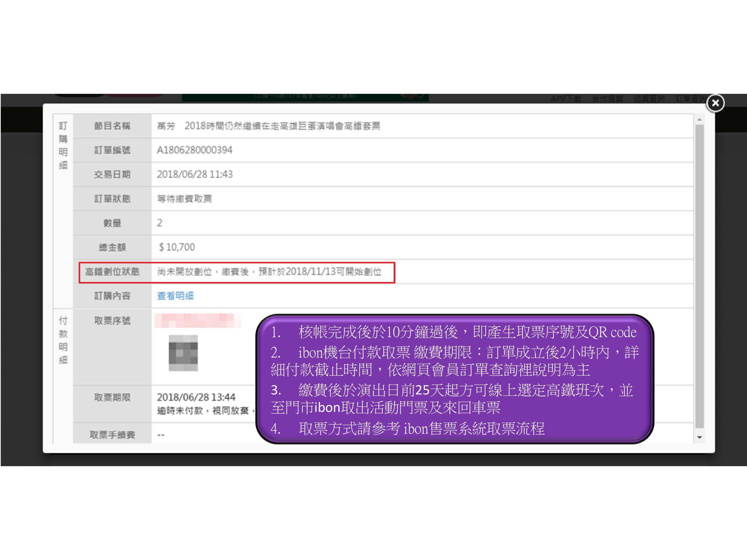This screenshot has width=747, height=560.
Task: Open the 查看明細 link
Action: pos(175,296)
